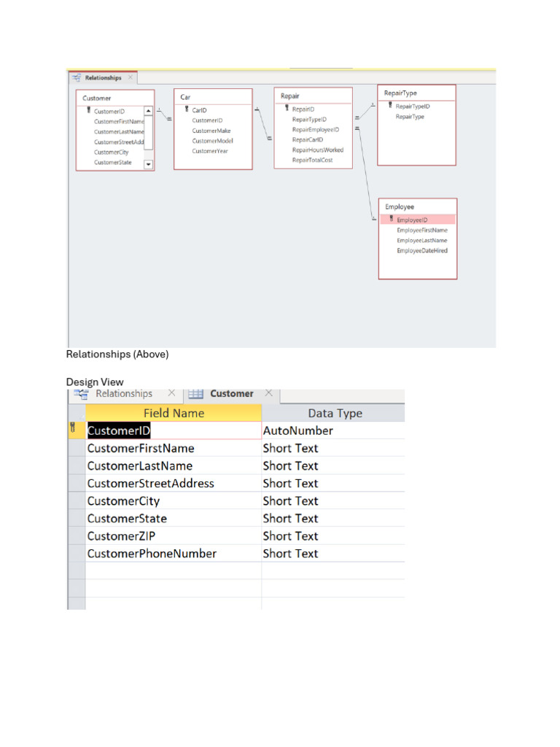
Task: Select CustomerYear field in Car table
Action: [x=210, y=151]
